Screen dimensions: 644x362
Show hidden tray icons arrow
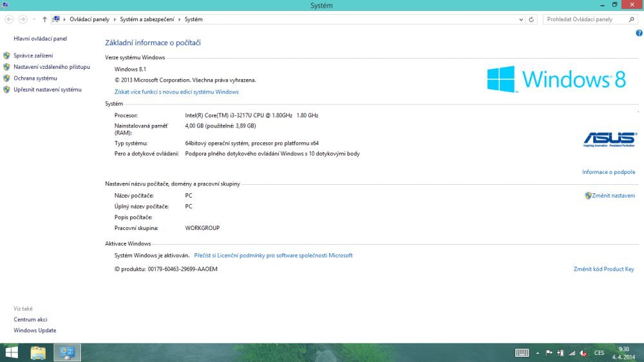pos(538,353)
